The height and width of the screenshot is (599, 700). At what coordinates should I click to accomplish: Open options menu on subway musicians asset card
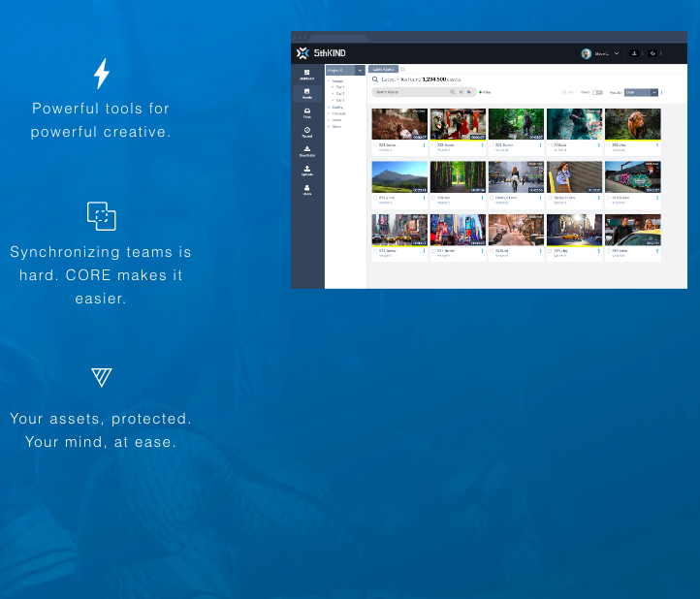pyautogui.click(x=482, y=145)
